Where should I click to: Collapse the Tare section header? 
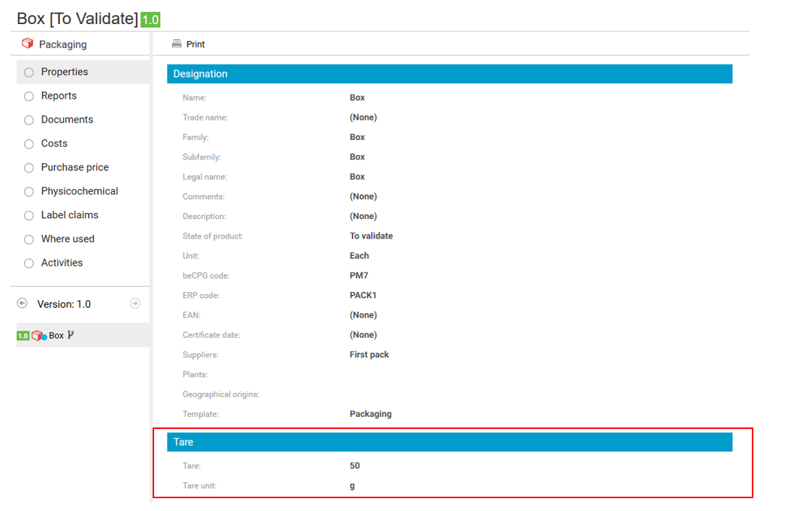(x=449, y=442)
